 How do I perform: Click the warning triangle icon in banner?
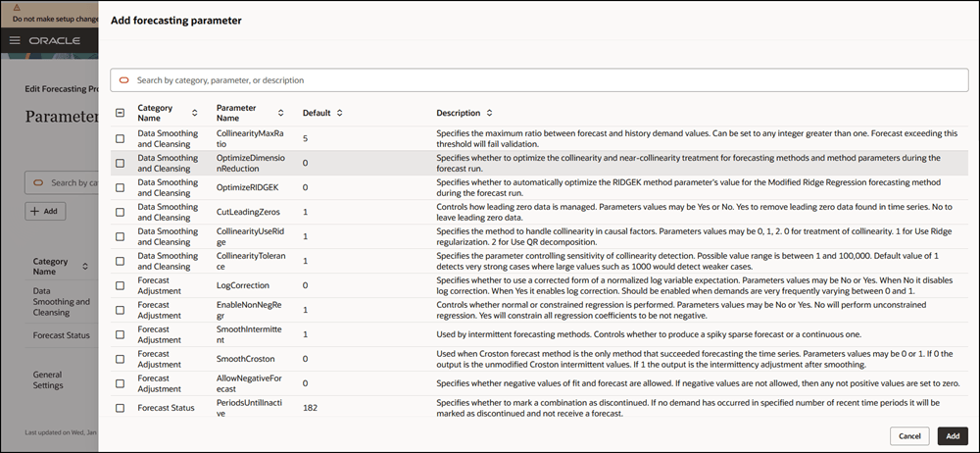tap(17, 6)
